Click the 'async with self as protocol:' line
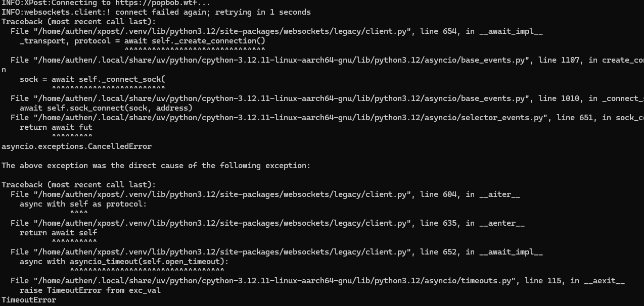The width and height of the screenshot is (644, 306). 83,204
